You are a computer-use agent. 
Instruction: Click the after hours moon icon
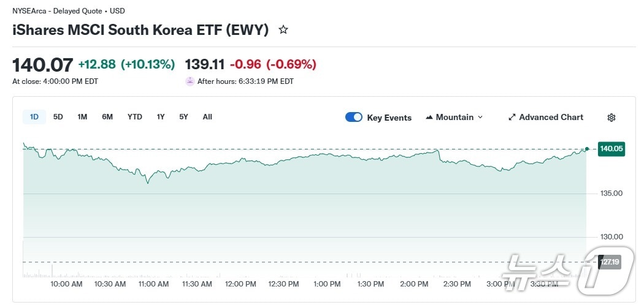tap(190, 81)
